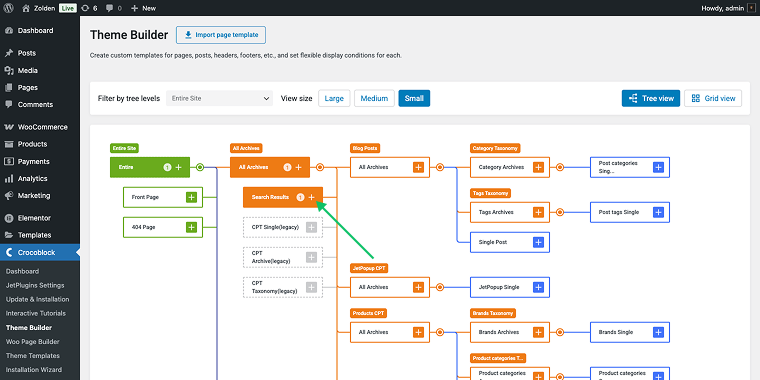Add template to 404 Page node
This screenshot has width=760, height=380.
[191, 227]
